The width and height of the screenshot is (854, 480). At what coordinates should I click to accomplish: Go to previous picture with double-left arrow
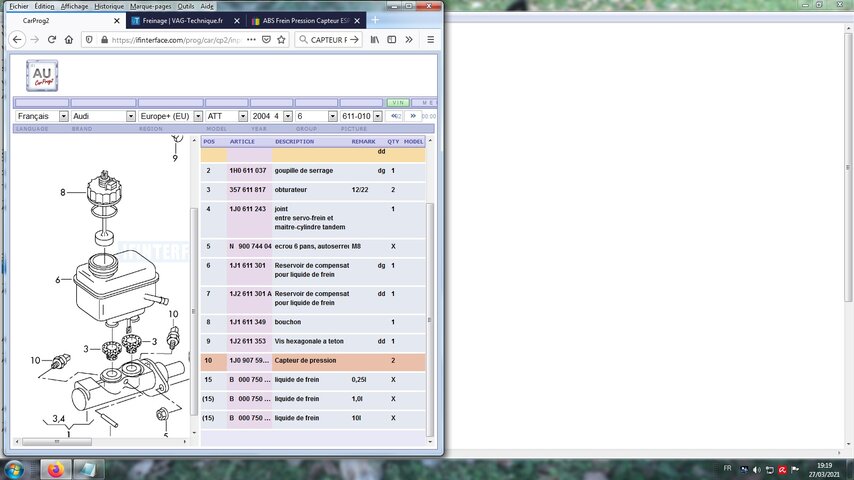pyautogui.click(x=396, y=116)
